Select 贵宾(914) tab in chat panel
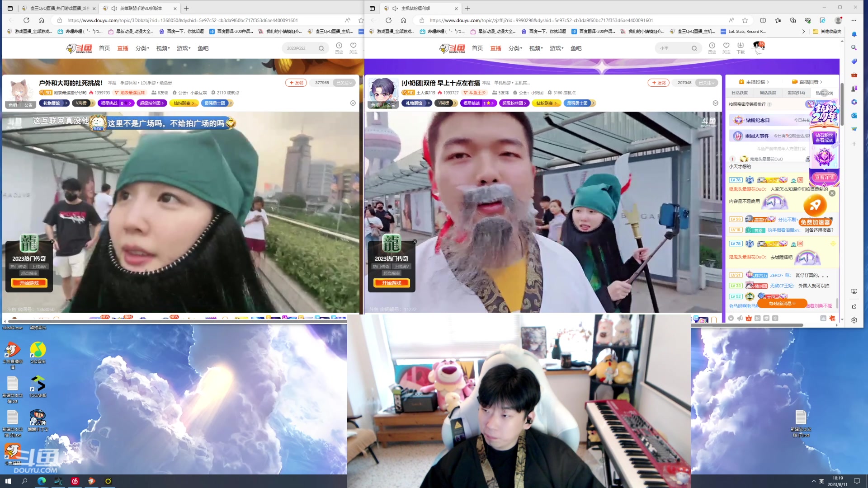Image resolution: width=868 pixels, height=488 pixels. [x=796, y=93]
